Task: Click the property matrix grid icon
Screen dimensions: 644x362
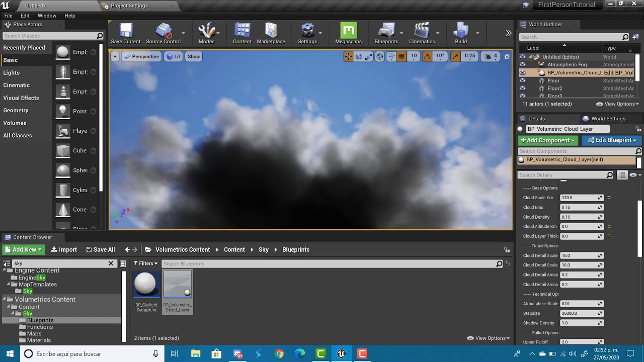Action: pos(622,175)
